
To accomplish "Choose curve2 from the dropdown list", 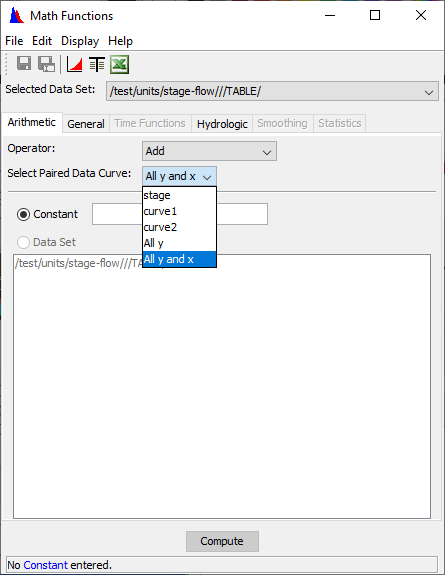I will click(179, 227).
